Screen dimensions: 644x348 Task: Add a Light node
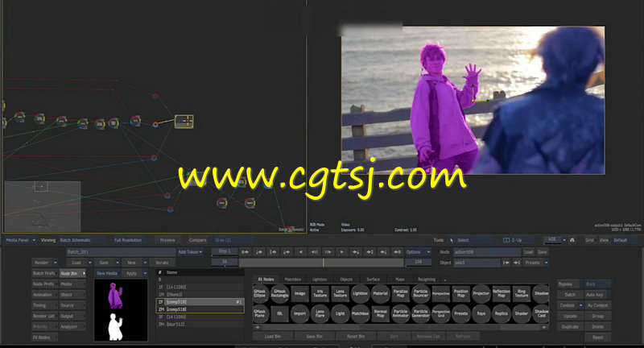point(340,313)
